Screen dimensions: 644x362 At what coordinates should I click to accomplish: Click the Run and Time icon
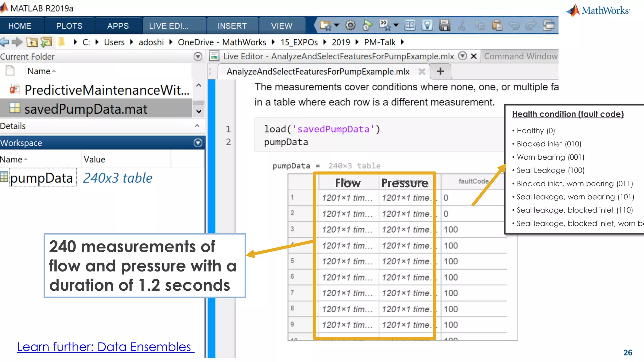(367, 25)
